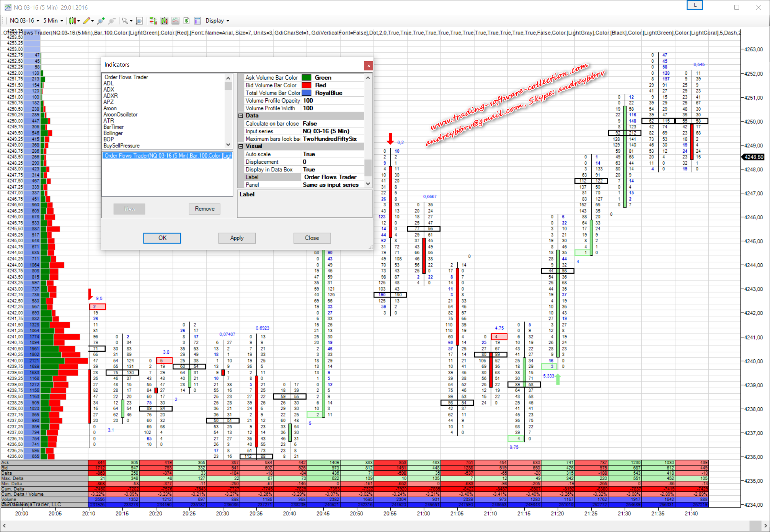Screen dimensions: 770x532
Task: Open the Display menu
Action: (x=217, y=21)
